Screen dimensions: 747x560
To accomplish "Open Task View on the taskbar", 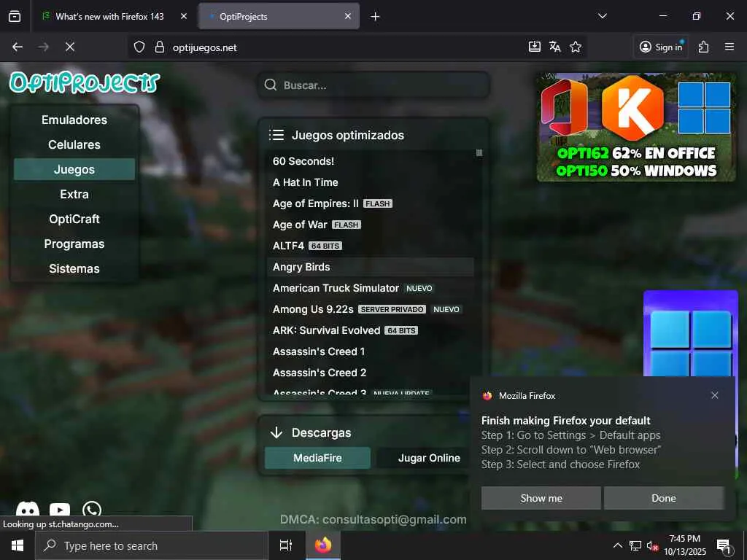I will click(286, 545).
